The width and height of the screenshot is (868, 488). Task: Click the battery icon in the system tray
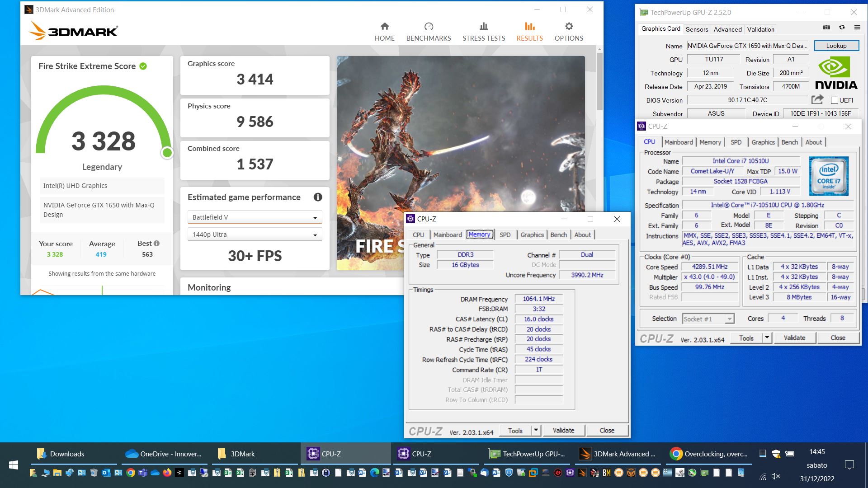coord(790,453)
